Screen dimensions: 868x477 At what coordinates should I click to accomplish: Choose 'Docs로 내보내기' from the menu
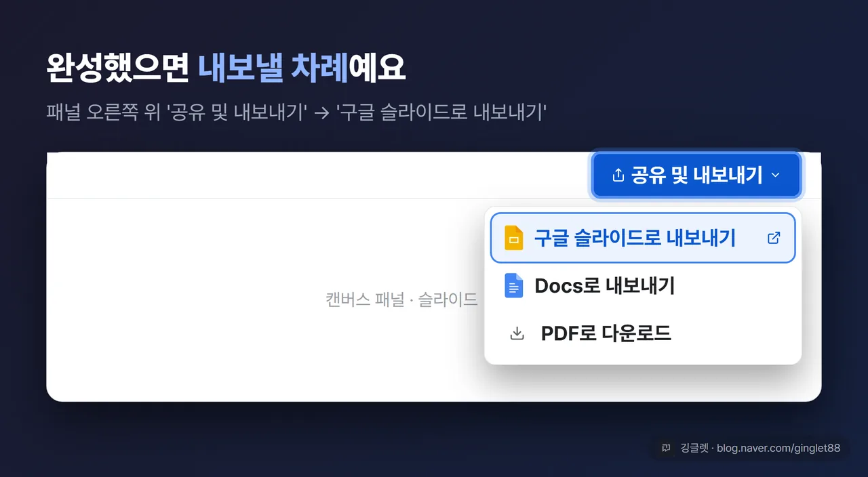643,286
